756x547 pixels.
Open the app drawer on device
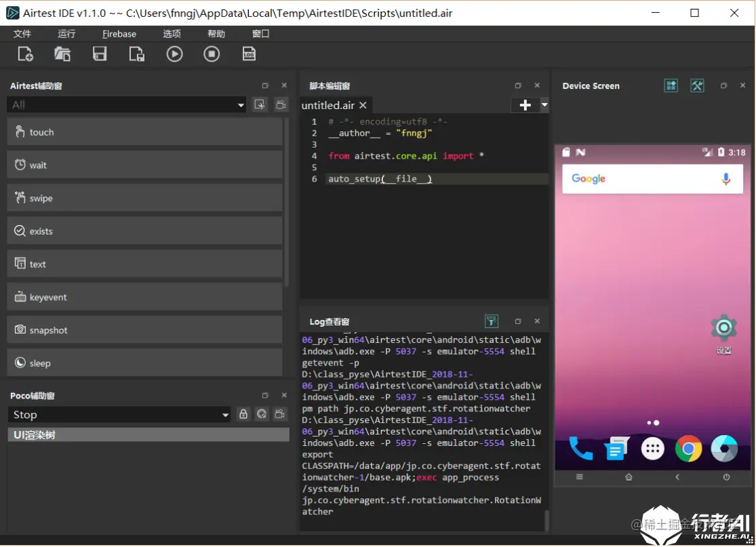pyautogui.click(x=652, y=449)
